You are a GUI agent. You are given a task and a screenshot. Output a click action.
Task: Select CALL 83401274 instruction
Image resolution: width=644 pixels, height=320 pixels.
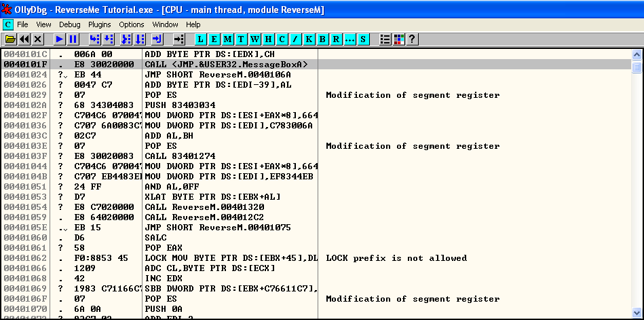[x=180, y=156]
